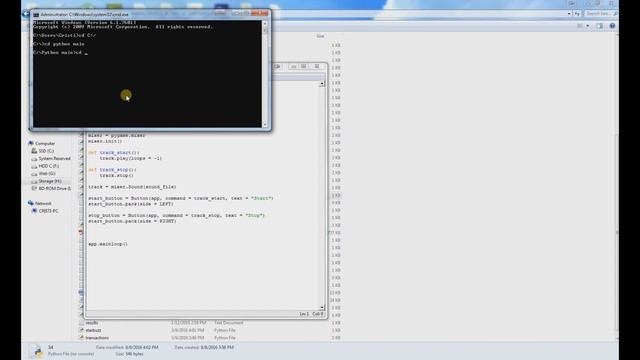Click the 'cd python main' line in Command Prompt
The height and width of the screenshot is (360, 640).
[x=59, y=44]
